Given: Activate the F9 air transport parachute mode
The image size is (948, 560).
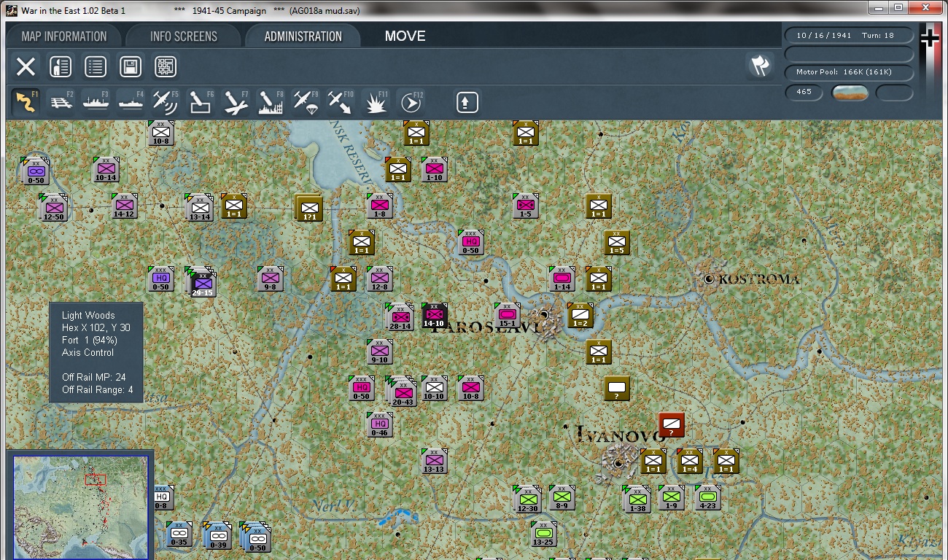Looking at the screenshot, I should tap(306, 101).
